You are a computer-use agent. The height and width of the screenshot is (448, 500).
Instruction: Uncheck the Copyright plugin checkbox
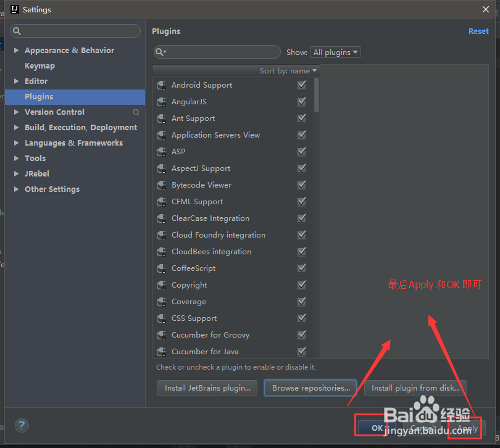[x=302, y=284]
